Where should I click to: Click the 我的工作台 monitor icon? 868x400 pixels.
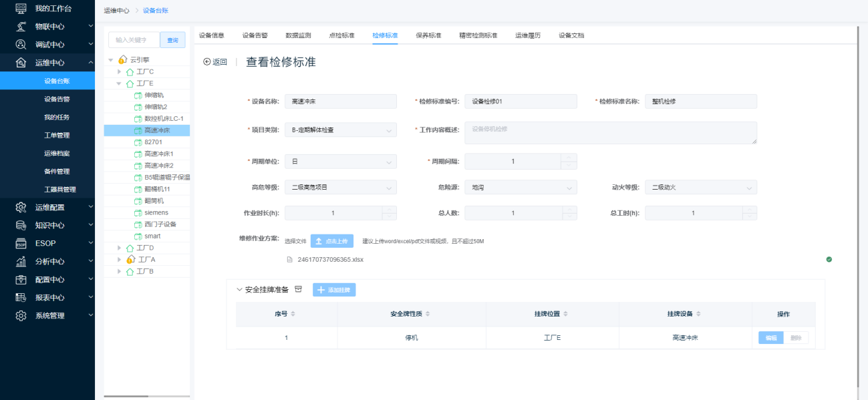coord(21,8)
